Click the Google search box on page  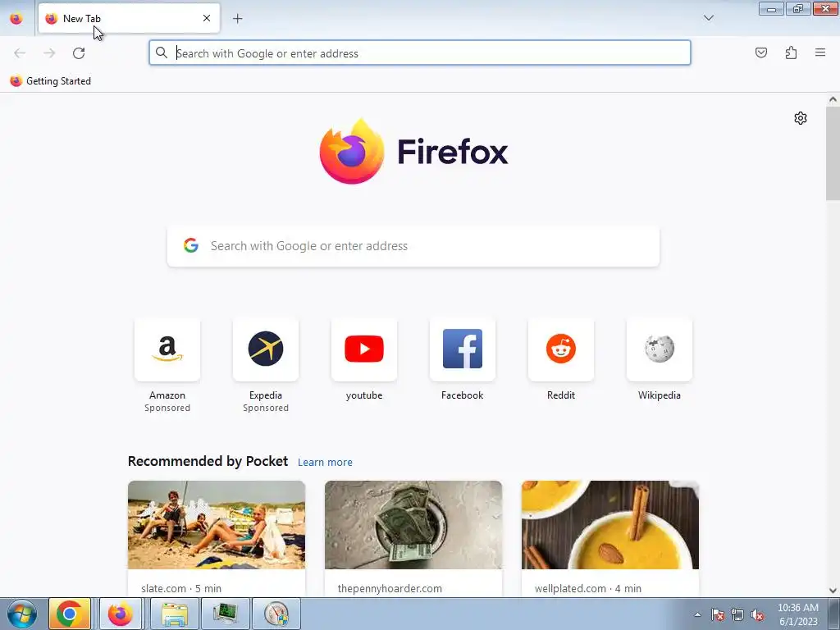point(413,246)
